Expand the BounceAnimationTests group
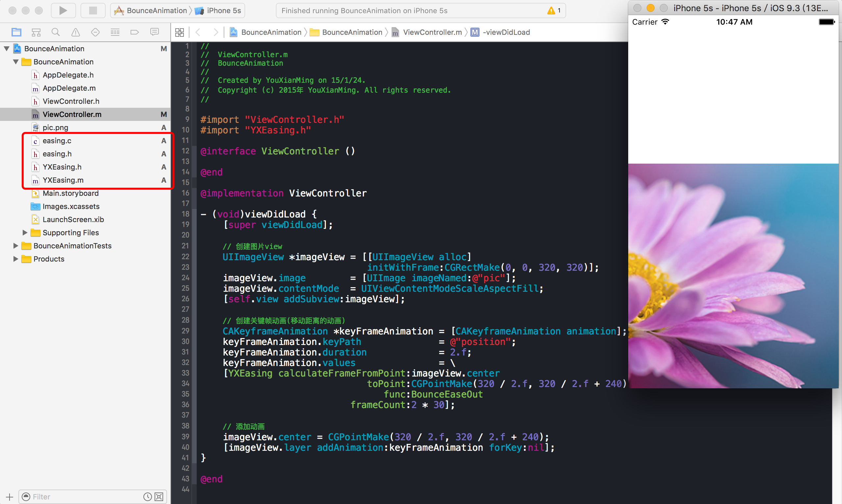842x504 pixels. 16,245
